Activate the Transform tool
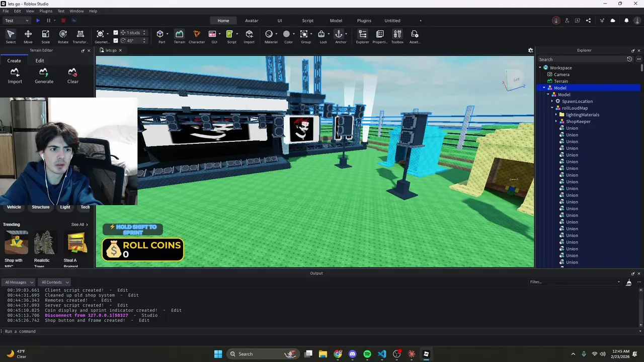 click(80, 36)
